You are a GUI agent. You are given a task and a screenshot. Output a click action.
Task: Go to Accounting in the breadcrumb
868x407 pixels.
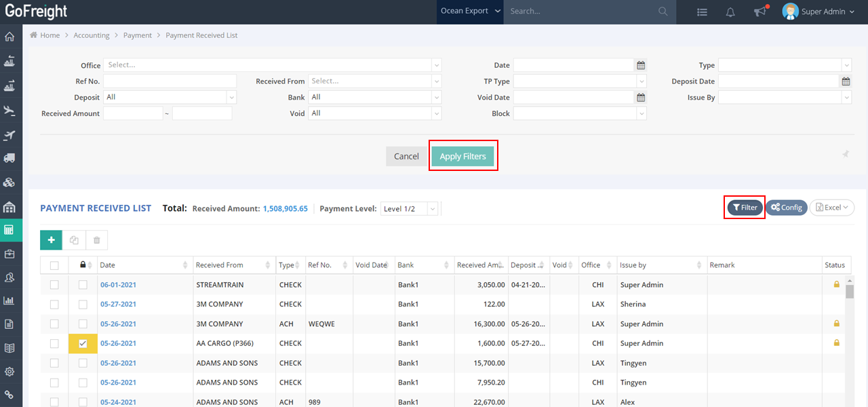click(92, 35)
